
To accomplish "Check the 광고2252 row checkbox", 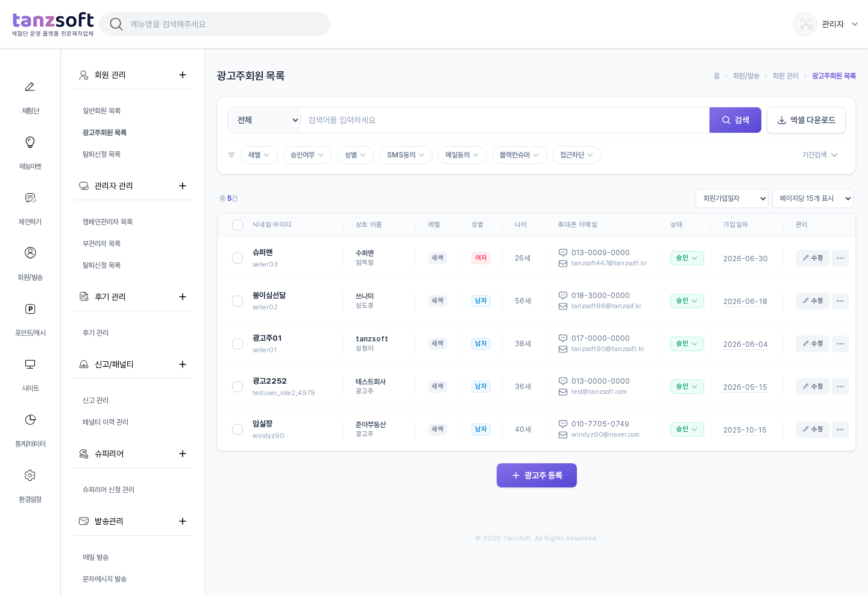I will click(237, 387).
